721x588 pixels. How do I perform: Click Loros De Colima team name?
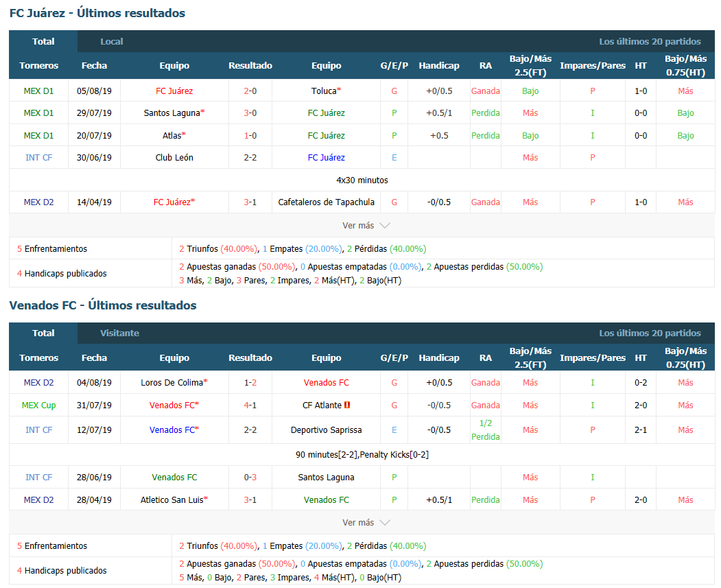[172, 382]
